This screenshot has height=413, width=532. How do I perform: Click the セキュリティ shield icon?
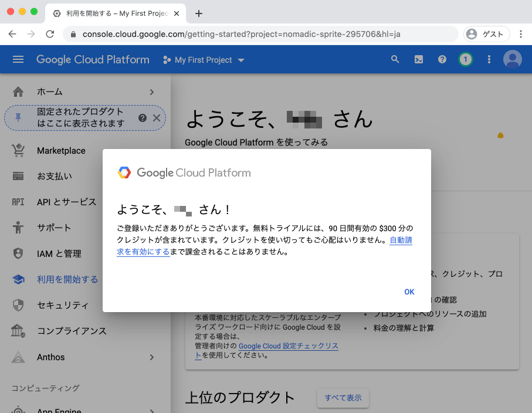point(18,305)
